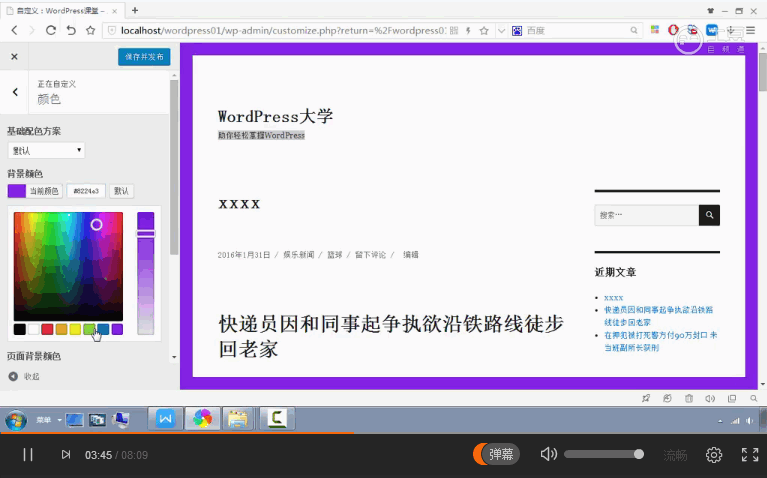Click the red Opera-style extension icon
Viewport: 767px width, 478px height.
tap(673, 30)
